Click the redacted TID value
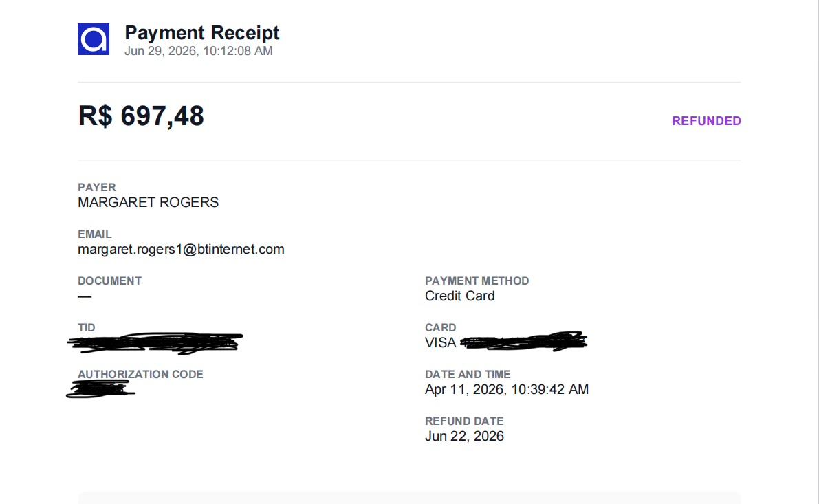Viewport: 819px width, 504px height. pyautogui.click(x=155, y=343)
